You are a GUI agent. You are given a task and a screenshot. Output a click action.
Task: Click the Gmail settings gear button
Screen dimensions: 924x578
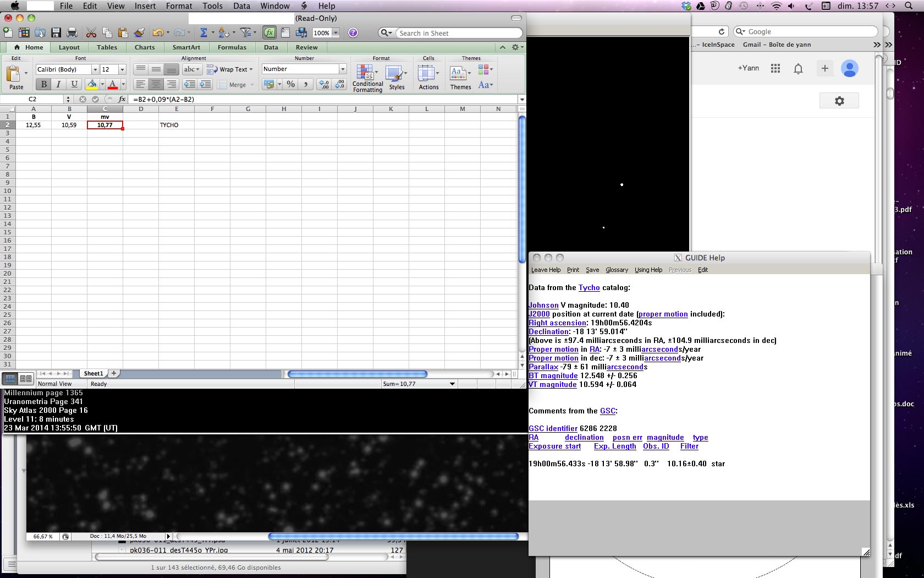pyautogui.click(x=839, y=101)
